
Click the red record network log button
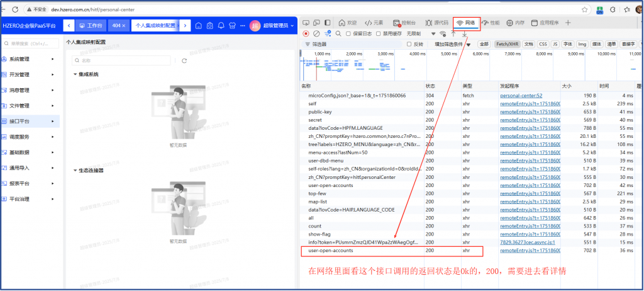pos(306,33)
